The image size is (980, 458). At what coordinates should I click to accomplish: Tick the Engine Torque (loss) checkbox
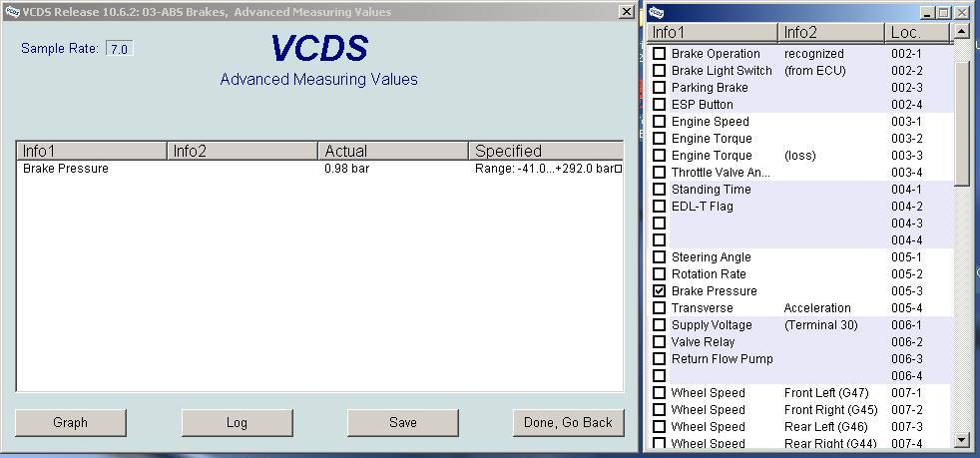pos(659,155)
